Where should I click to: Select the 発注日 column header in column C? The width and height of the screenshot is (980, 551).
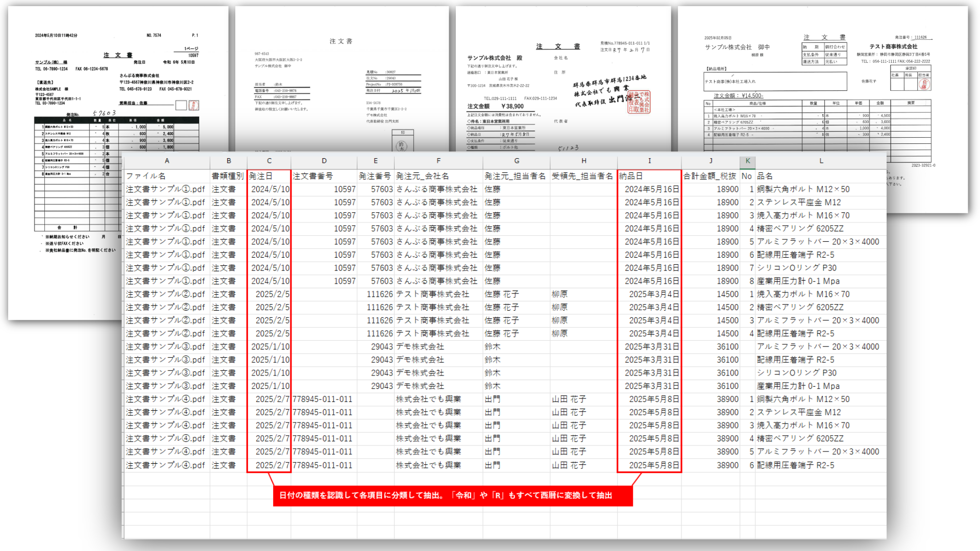(x=268, y=176)
